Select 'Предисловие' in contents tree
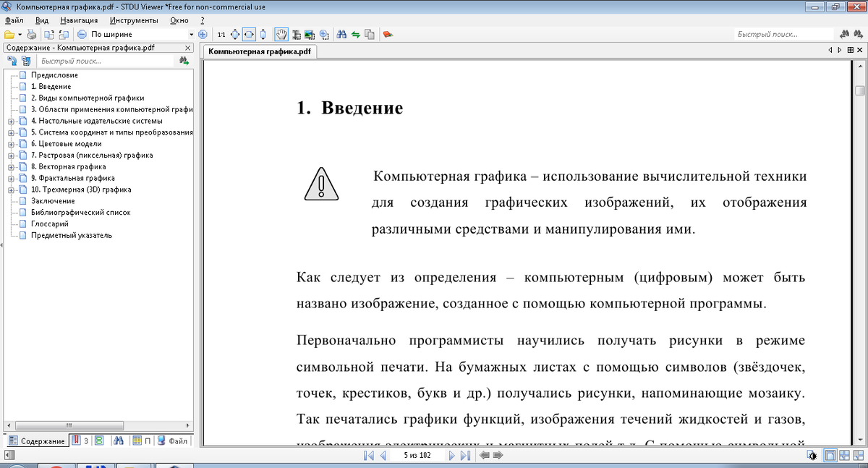868x468 pixels. (x=54, y=75)
